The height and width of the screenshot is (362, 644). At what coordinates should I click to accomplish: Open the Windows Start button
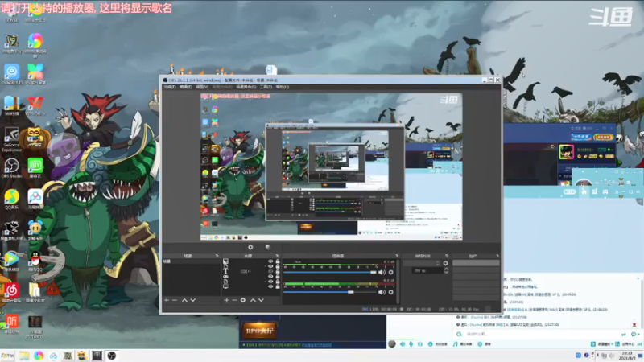7,356
